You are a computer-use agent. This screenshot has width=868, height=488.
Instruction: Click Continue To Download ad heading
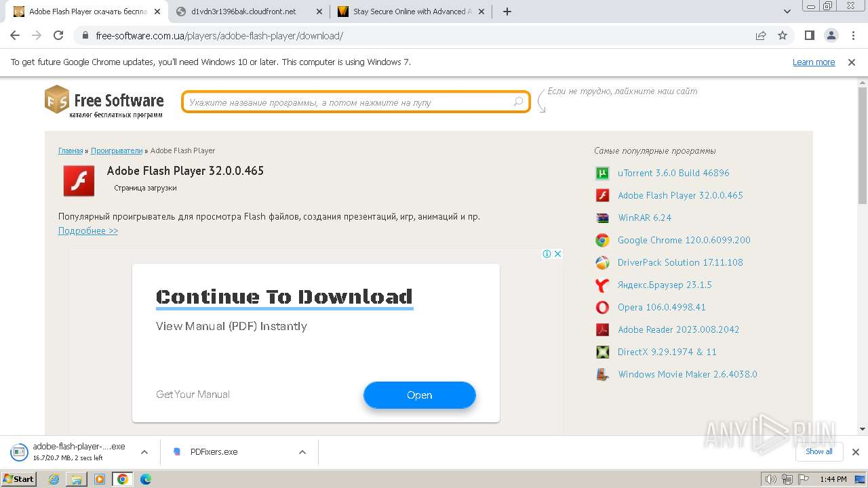click(284, 297)
